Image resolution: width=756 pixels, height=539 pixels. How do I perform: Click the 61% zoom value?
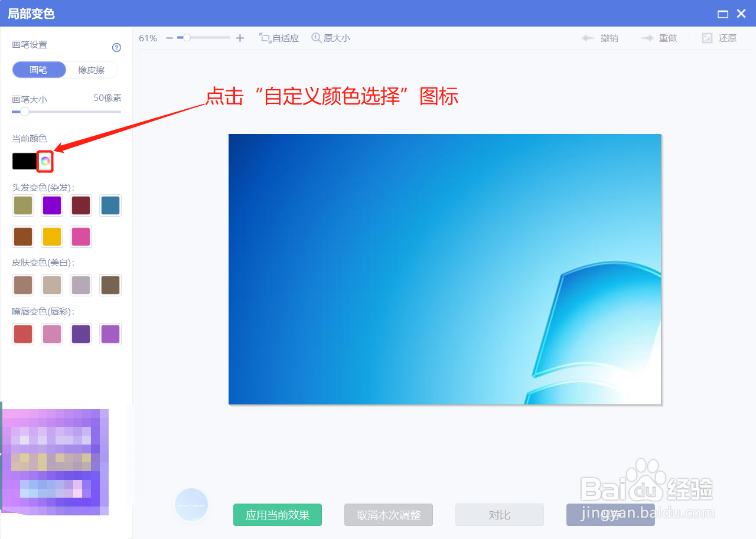pyautogui.click(x=148, y=38)
